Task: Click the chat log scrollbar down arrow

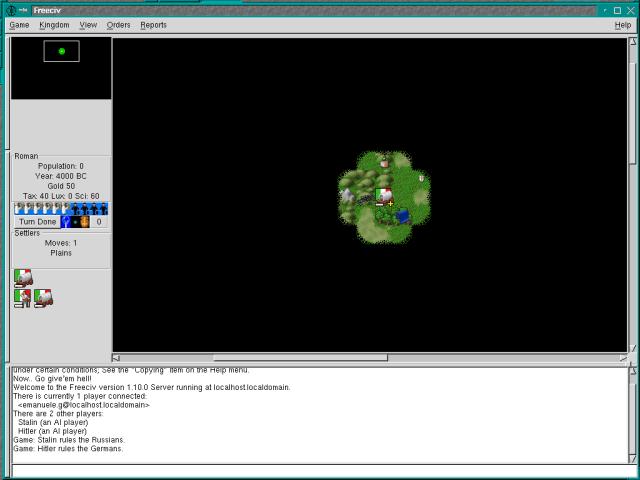Action: pos(633,458)
